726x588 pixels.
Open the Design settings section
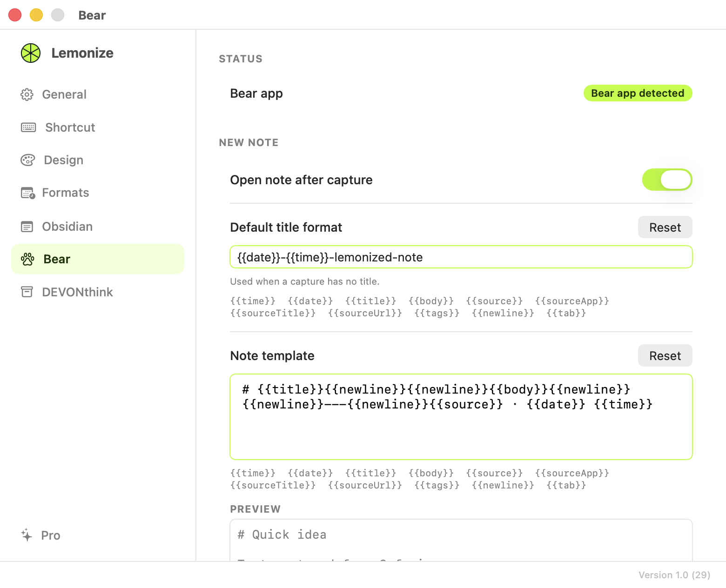coord(98,160)
